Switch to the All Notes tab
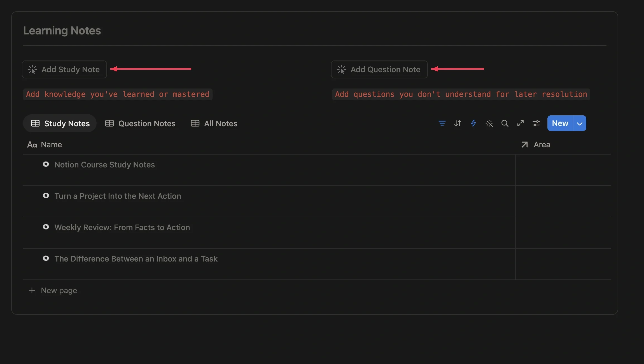644x364 pixels. (214, 123)
